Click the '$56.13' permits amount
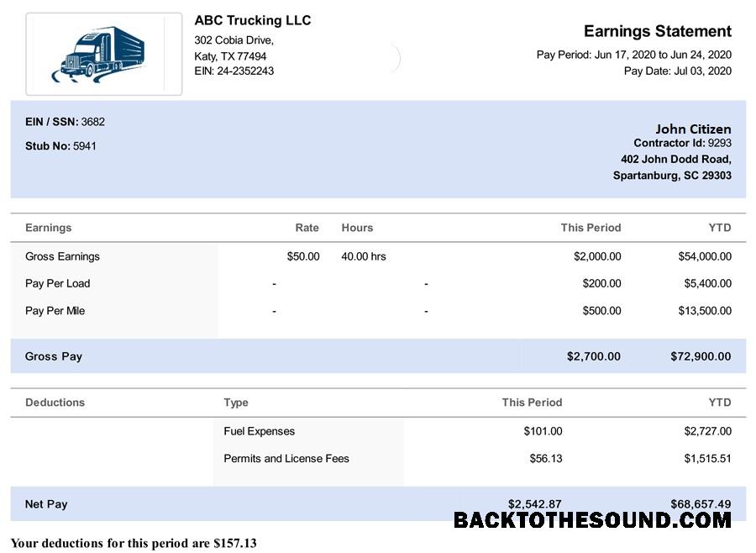This screenshot has height=553, width=756. pos(546,458)
